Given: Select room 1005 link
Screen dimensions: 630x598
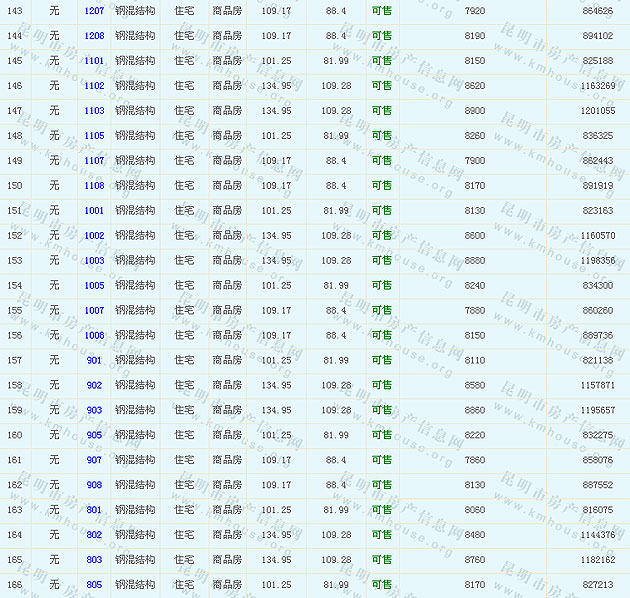Looking at the screenshot, I should (94, 286).
